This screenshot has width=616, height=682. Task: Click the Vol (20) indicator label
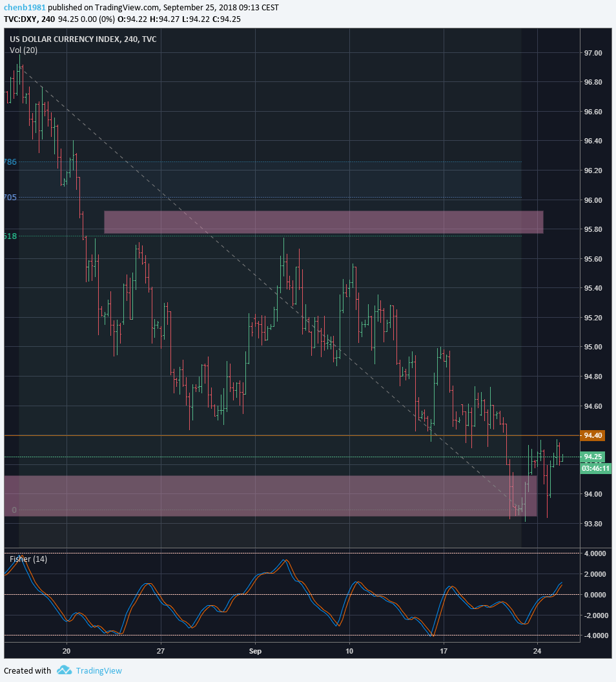[x=23, y=50]
